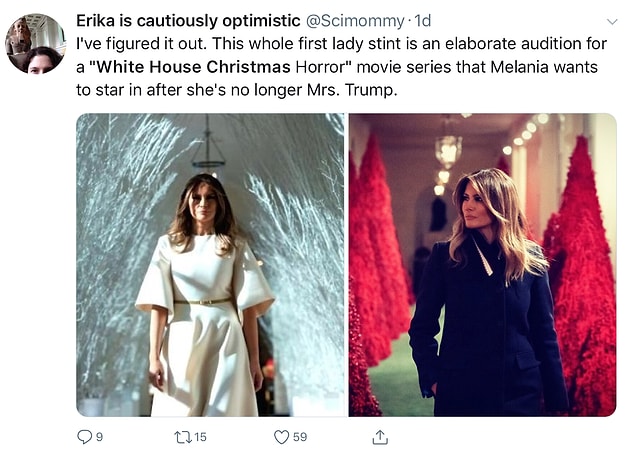Click the reply speech bubble icon
The height and width of the screenshot is (453, 635).
(x=84, y=437)
